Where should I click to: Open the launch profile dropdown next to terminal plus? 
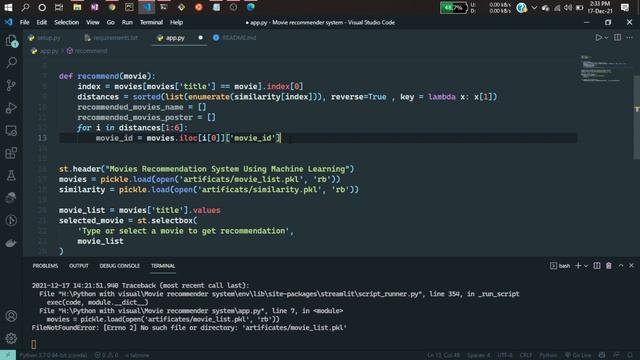(586, 266)
